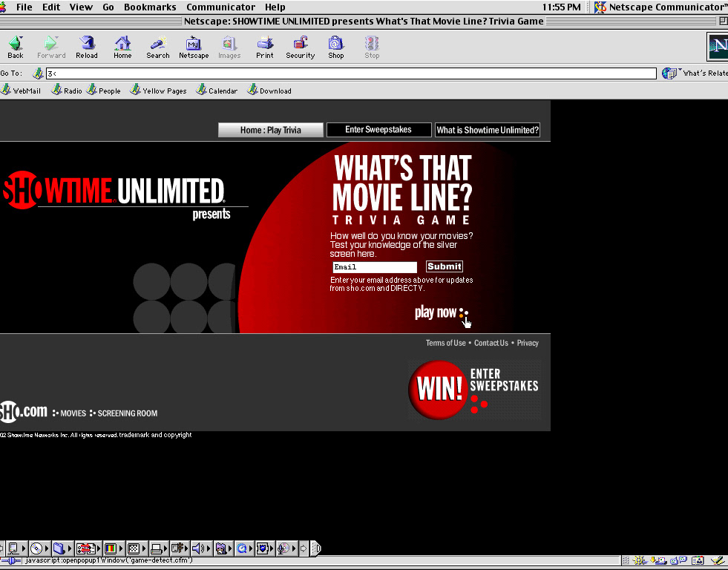Image resolution: width=728 pixels, height=570 pixels.
Task: Open the Help menu
Action: [x=275, y=7]
